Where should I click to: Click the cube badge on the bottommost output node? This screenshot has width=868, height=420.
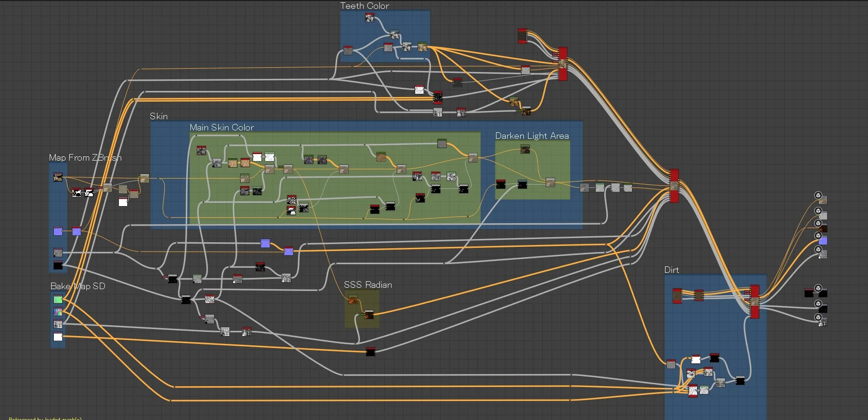coord(818,317)
